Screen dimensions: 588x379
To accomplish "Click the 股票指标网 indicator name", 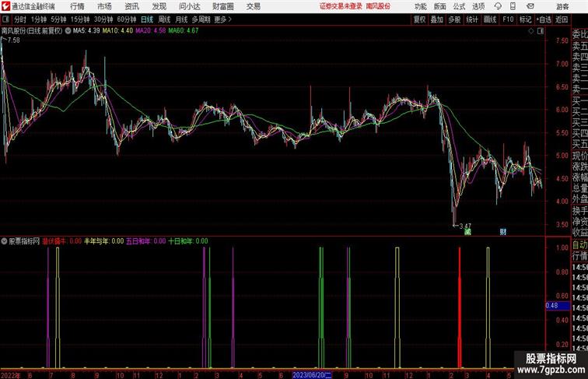I will (x=24, y=241).
